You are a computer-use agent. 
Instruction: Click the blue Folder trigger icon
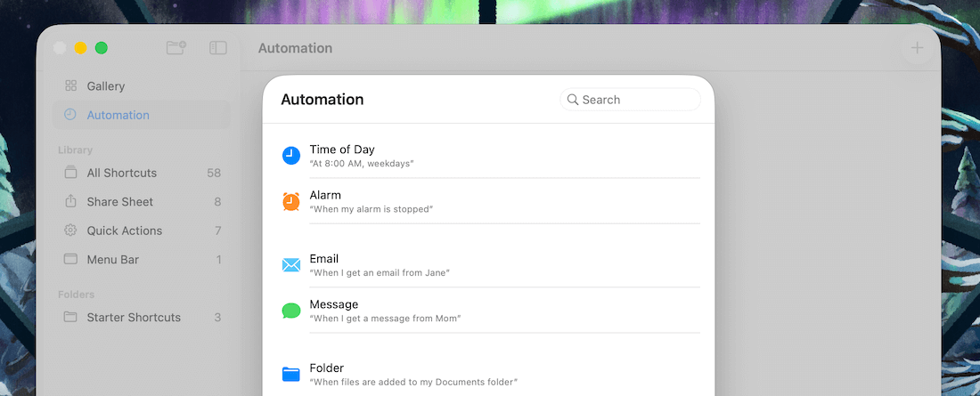click(291, 374)
